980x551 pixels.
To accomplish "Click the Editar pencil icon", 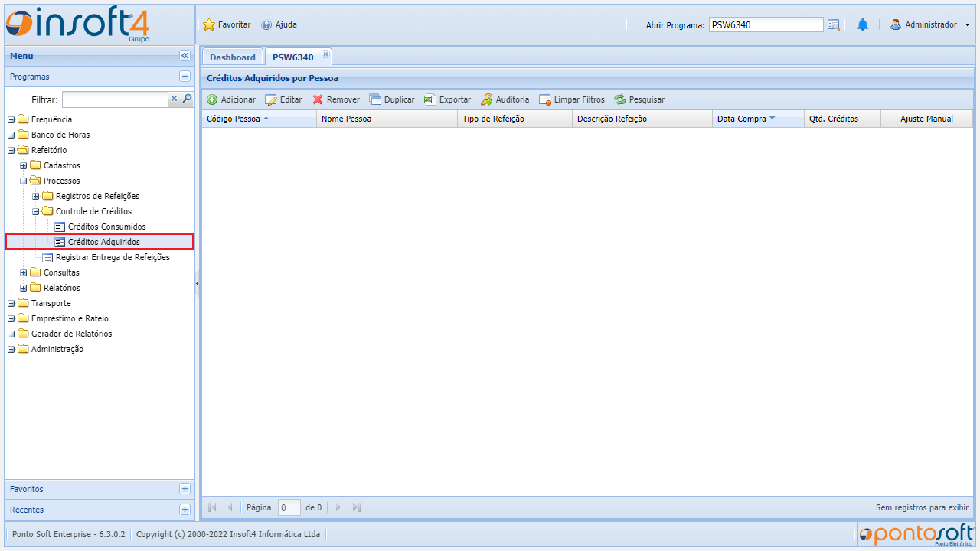I will 271,99.
